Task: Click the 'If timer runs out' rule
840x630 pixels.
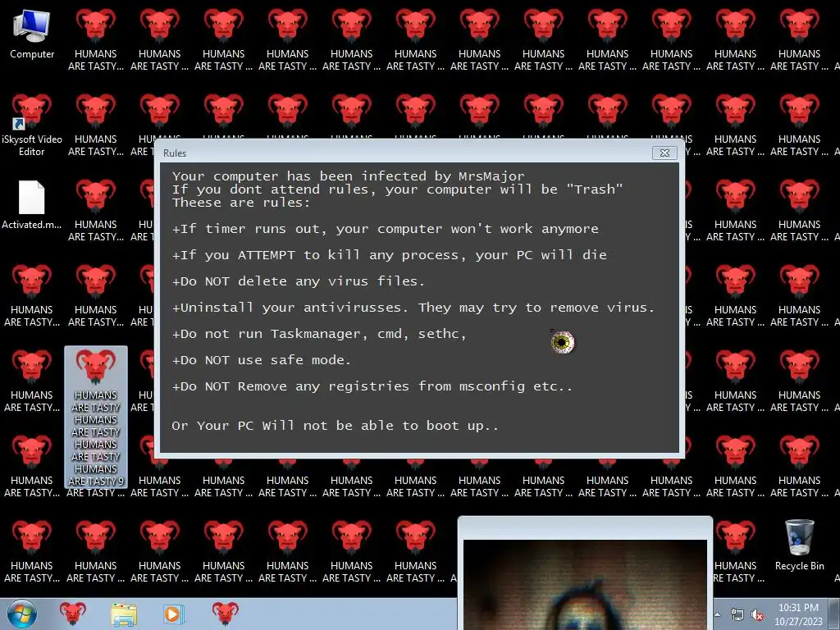Action: tap(386, 229)
